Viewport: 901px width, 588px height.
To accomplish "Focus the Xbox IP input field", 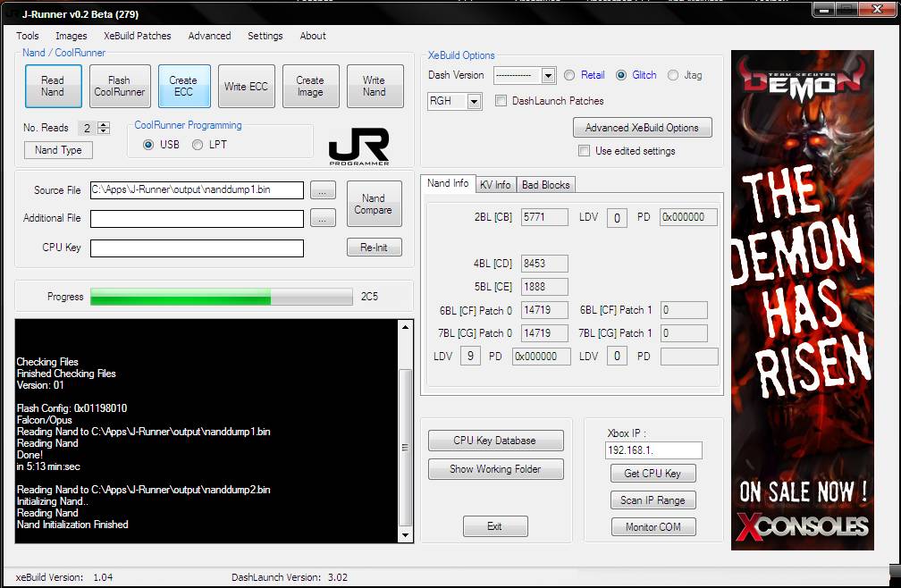I will point(653,450).
